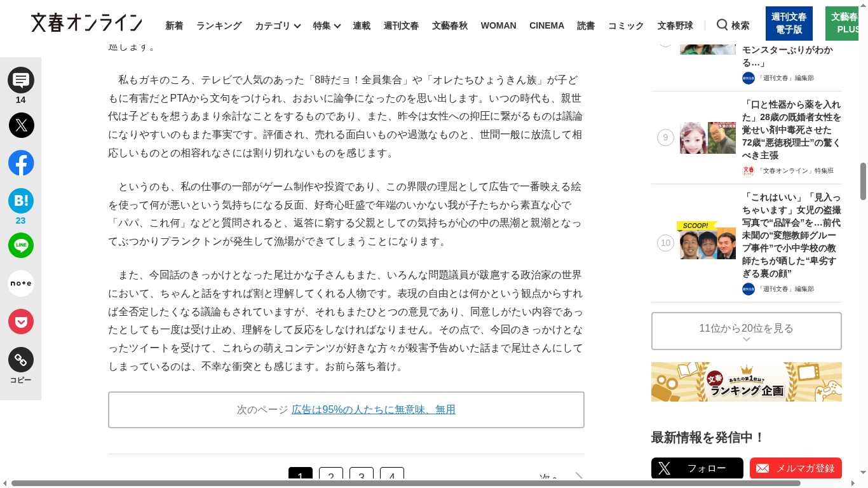Open the comments bubble icon
Image resolution: width=868 pixels, height=488 pixels.
click(21, 80)
